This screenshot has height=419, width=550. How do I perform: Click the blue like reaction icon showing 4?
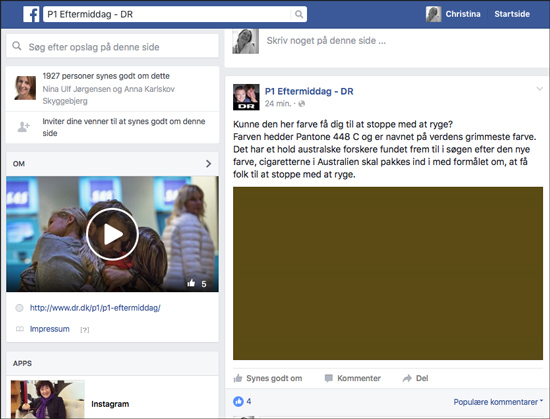tap(238, 401)
